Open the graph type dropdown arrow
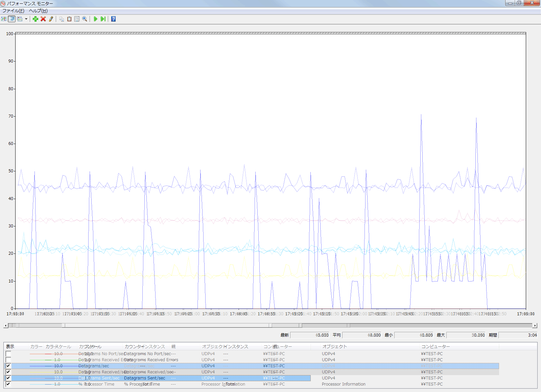Image resolution: width=541 pixels, height=392 pixels. click(x=26, y=19)
